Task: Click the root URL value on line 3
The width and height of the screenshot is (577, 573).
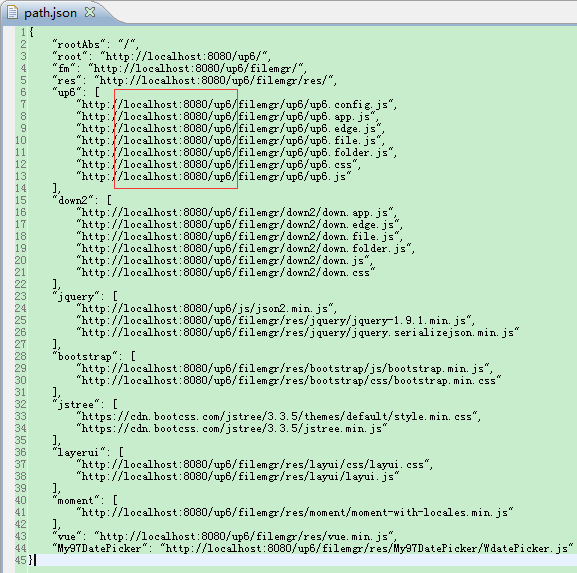Action: (185, 57)
